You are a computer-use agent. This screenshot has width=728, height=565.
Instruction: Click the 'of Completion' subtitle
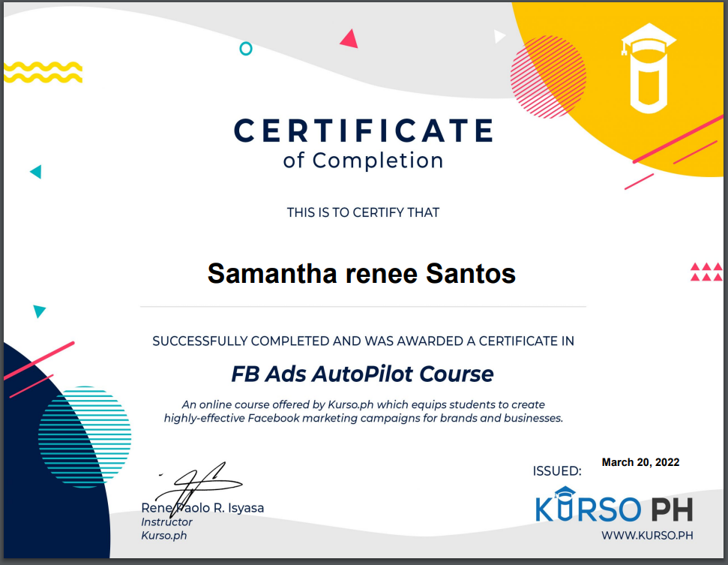pyautogui.click(x=363, y=161)
